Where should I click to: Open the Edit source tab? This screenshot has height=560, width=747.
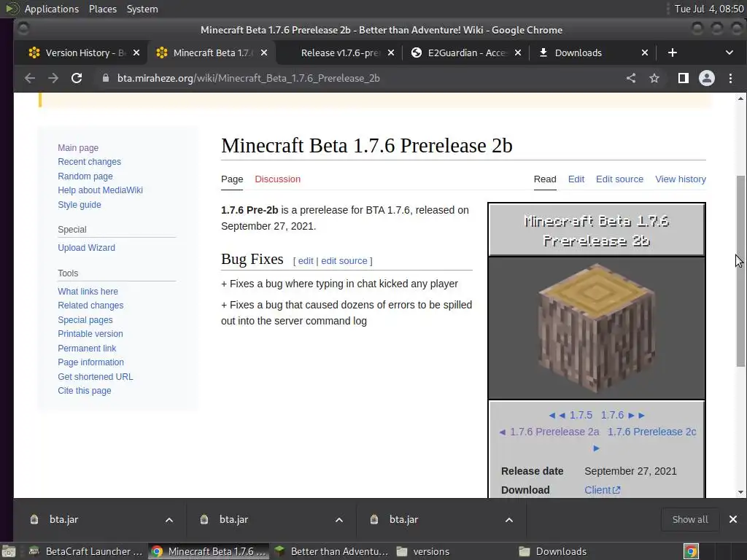tap(619, 179)
